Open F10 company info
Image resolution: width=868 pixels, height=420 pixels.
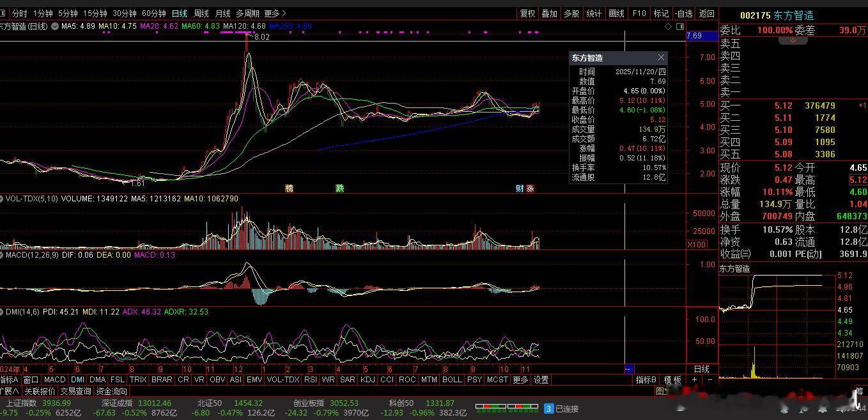(x=639, y=13)
